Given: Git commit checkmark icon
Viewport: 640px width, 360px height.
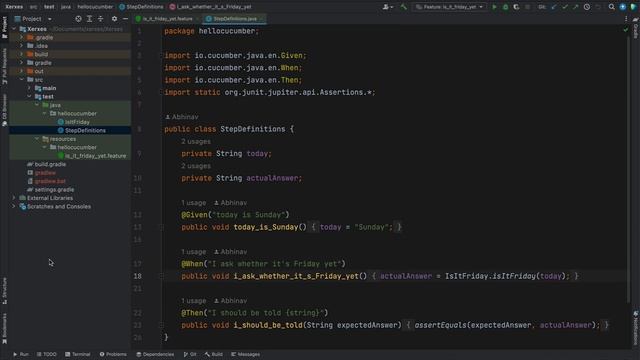Looking at the screenshot, I should (565, 7).
